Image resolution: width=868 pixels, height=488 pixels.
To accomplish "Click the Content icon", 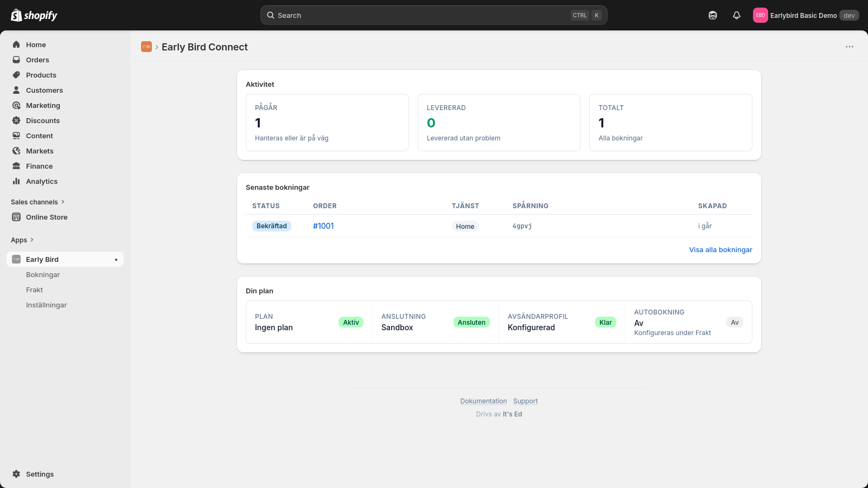I will 16,136.
